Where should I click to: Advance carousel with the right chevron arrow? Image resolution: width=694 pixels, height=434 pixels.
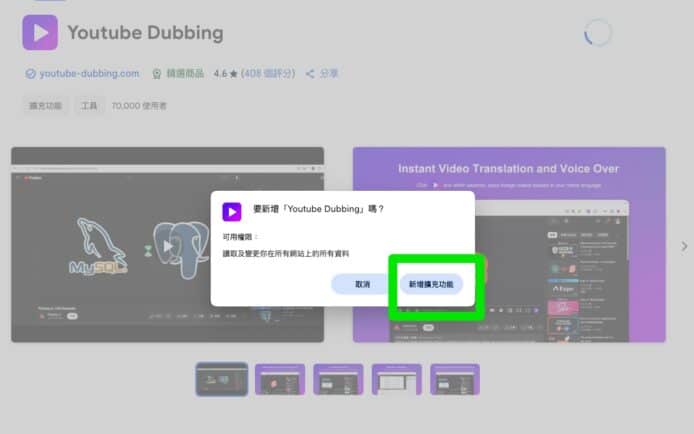click(x=684, y=246)
